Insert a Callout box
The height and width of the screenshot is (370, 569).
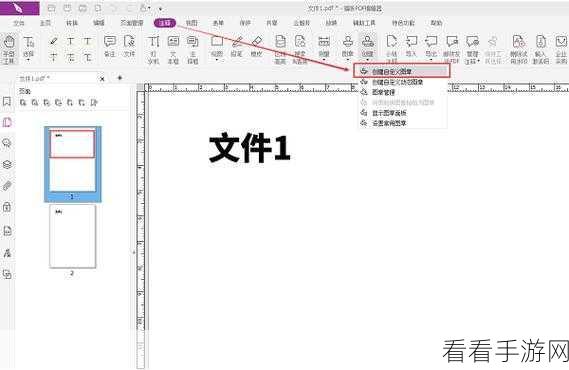(x=193, y=50)
